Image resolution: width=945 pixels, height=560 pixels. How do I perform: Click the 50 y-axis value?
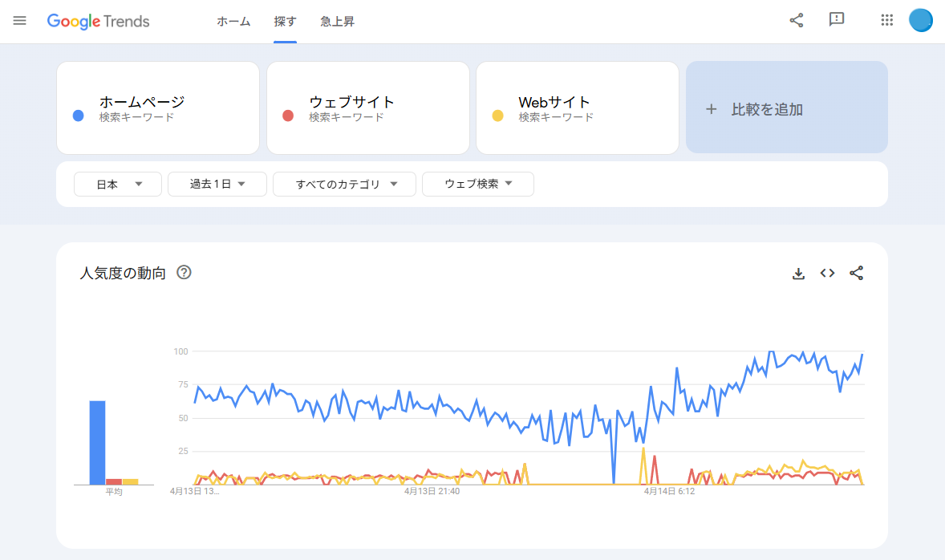[x=183, y=418]
